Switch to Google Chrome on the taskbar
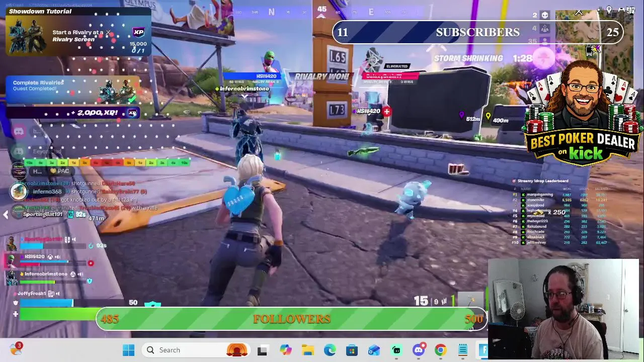The height and width of the screenshot is (362, 644). (440, 350)
